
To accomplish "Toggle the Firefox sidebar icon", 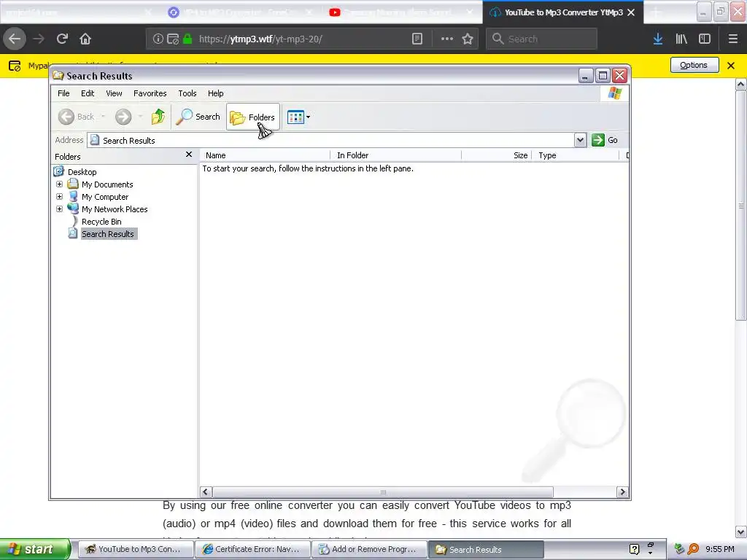I will click(705, 39).
